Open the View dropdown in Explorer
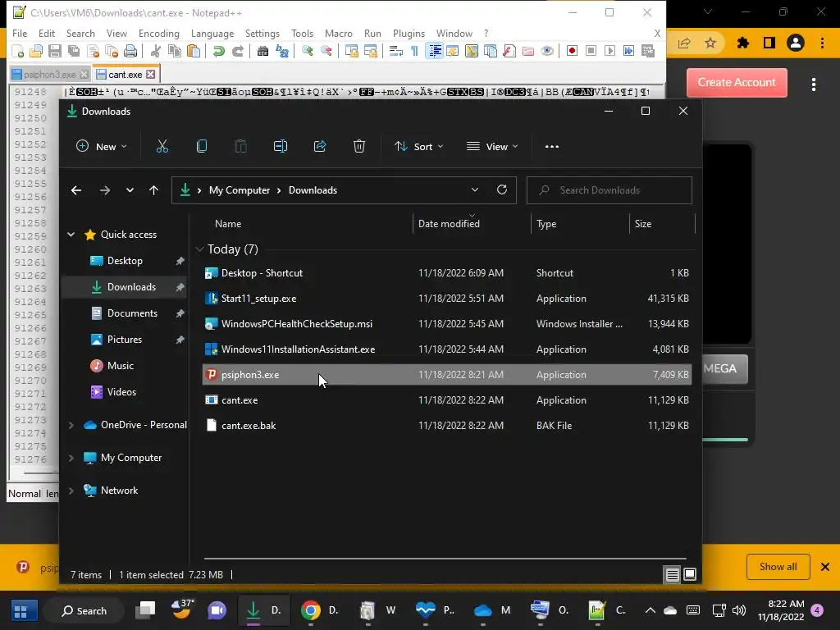840x630 pixels. point(492,146)
